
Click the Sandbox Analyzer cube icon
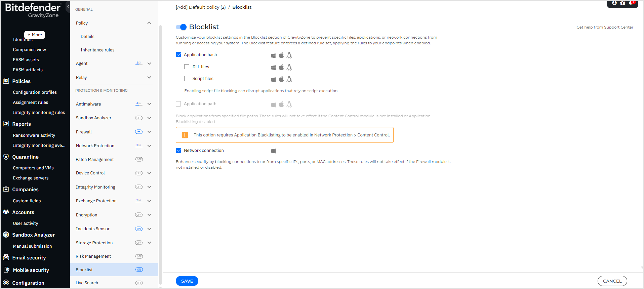click(6, 235)
